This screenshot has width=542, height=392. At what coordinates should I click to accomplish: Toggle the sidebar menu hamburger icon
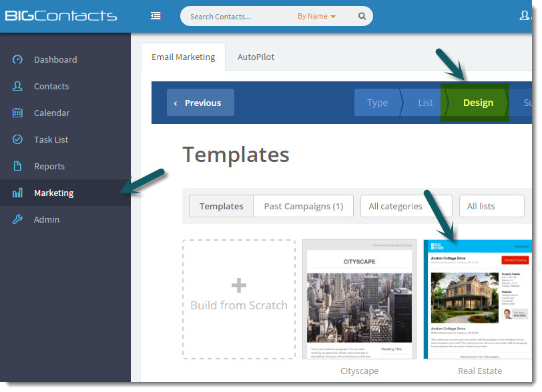coord(156,16)
